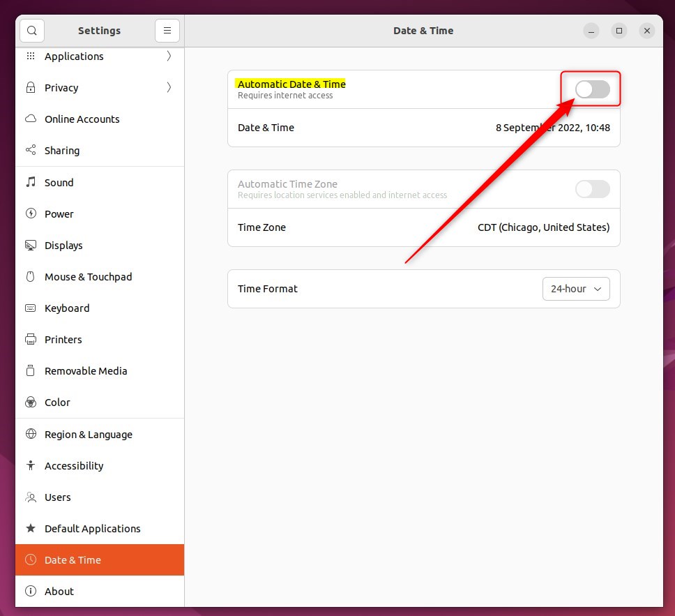Click the Default Applications star icon

tap(31, 528)
